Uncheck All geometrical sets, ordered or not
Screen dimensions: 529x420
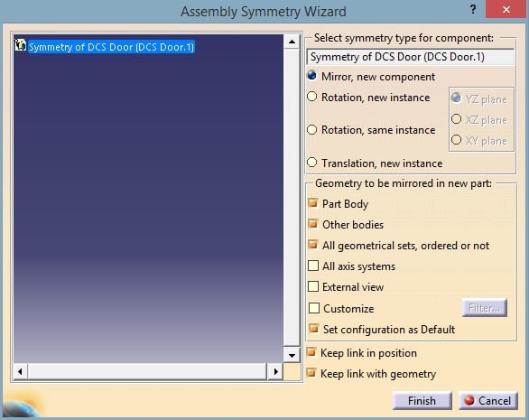(313, 245)
